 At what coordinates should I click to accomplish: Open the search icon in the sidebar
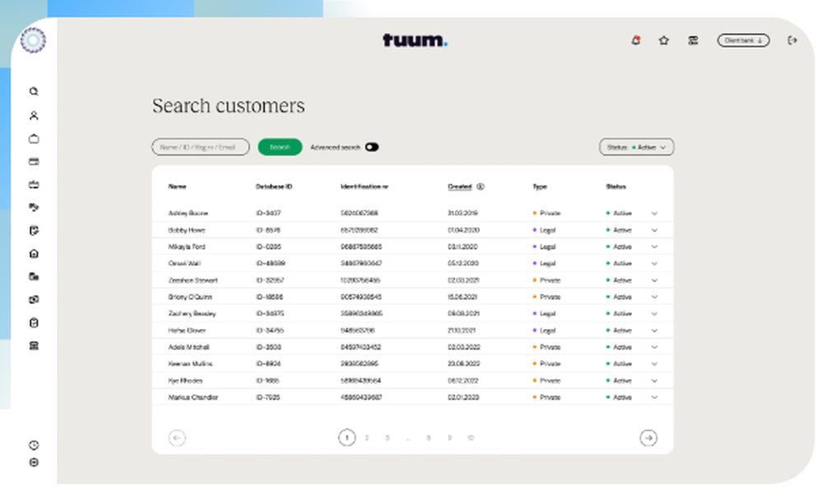click(x=33, y=91)
